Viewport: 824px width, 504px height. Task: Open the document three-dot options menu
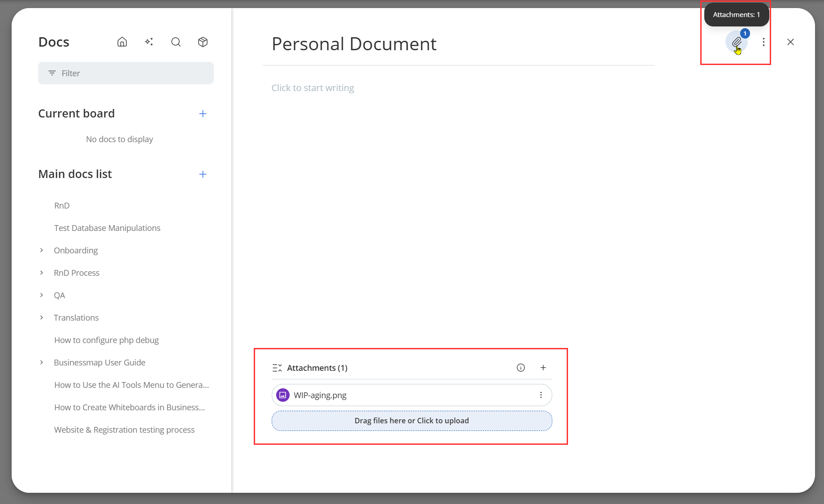point(763,42)
